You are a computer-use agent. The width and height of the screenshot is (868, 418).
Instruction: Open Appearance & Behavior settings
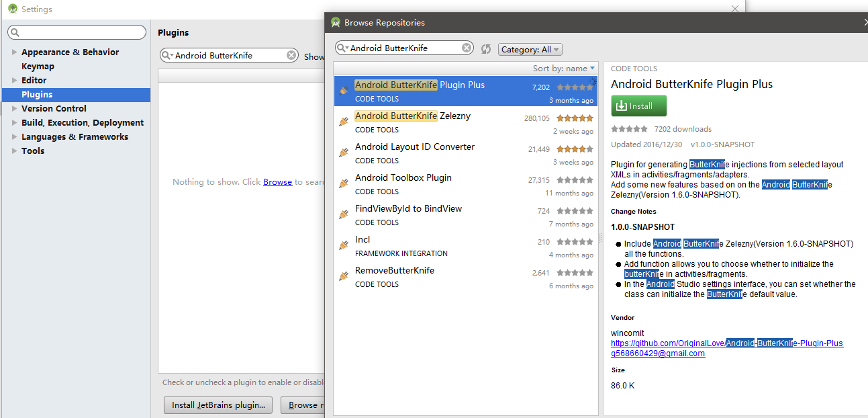click(x=70, y=52)
